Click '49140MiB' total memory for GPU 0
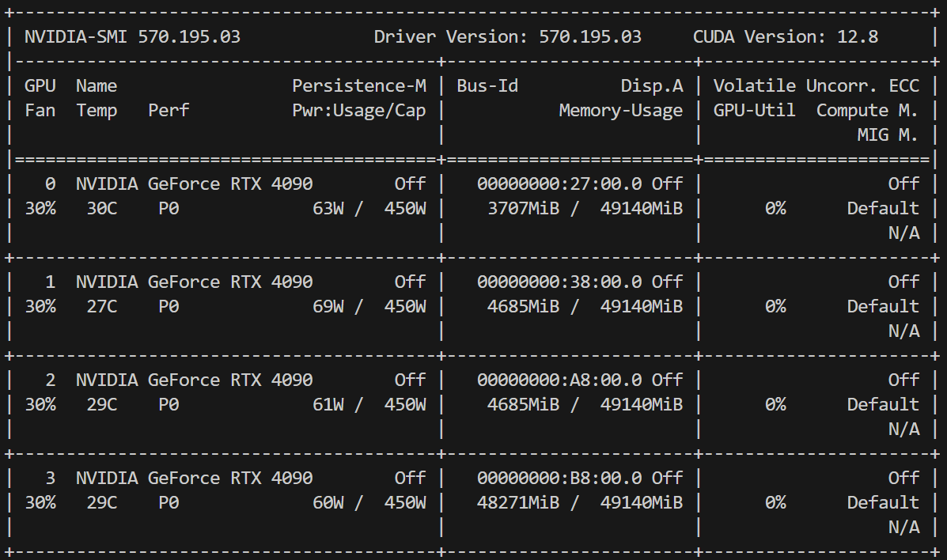This screenshot has width=947, height=560. pyautogui.click(x=642, y=208)
